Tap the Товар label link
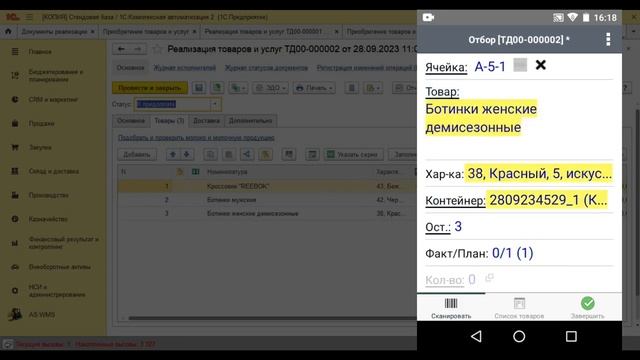This screenshot has width=640, height=360. 442,92
